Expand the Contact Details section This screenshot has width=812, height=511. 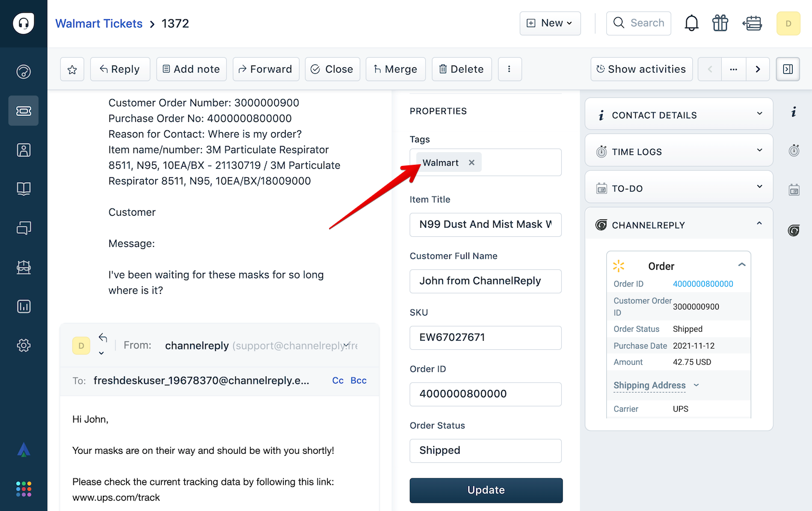679,114
